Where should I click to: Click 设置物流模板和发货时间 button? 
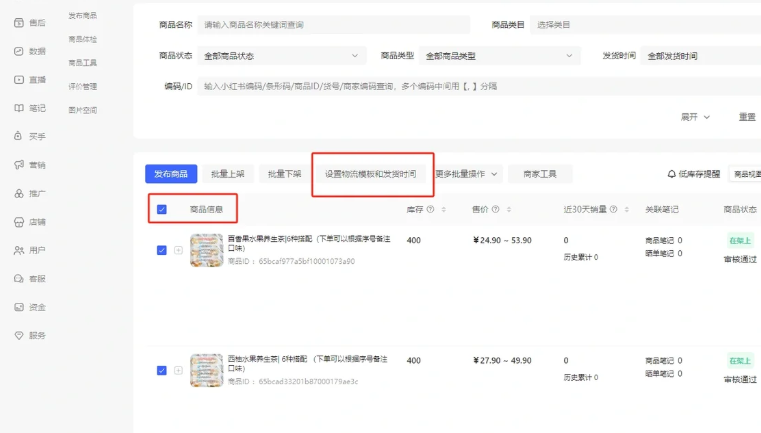pyautogui.click(x=370, y=174)
